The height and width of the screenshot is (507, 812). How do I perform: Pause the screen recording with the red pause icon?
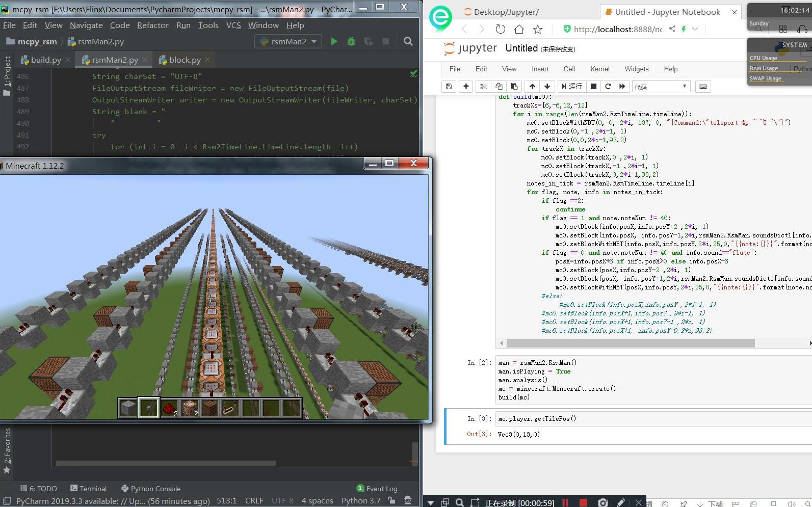(565, 502)
